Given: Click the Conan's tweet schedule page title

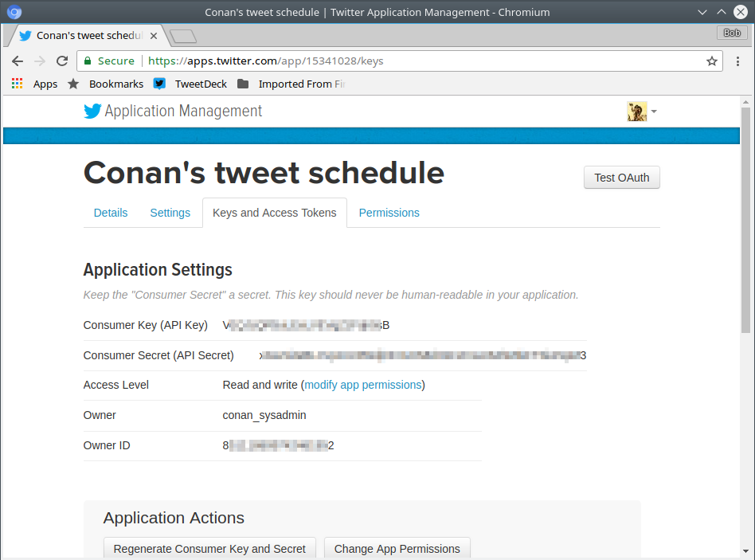Looking at the screenshot, I should click(264, 172).
